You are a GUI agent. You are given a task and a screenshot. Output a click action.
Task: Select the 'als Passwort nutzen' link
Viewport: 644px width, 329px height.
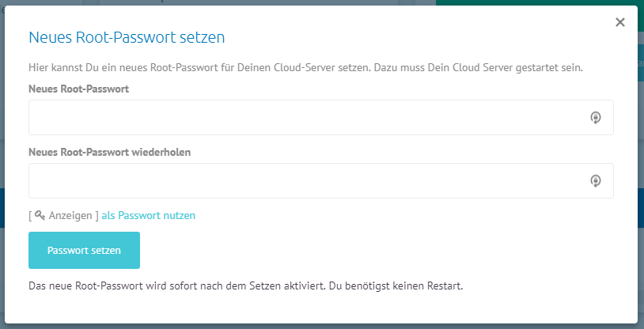coord(148,216)
